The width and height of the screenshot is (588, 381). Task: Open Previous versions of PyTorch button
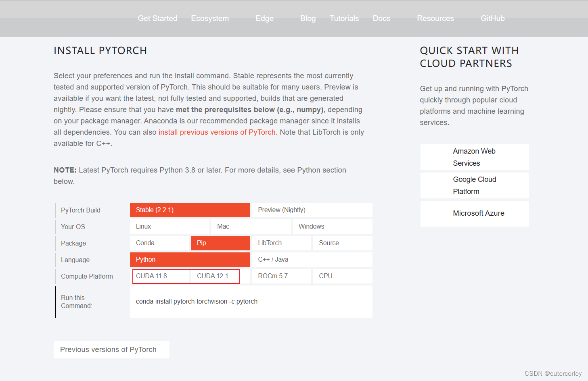(x=111, y=350)
